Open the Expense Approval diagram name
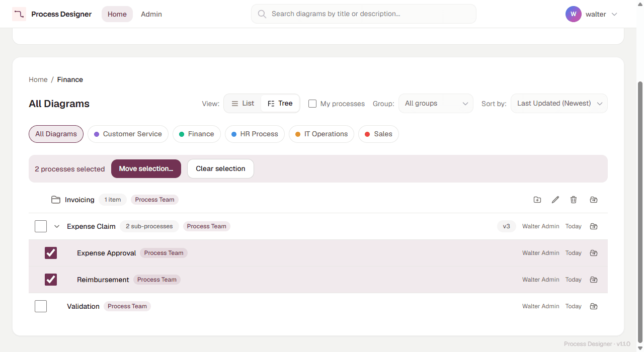Screen dimensions: 644x352 pyautogui.click(x=107, y=253)
